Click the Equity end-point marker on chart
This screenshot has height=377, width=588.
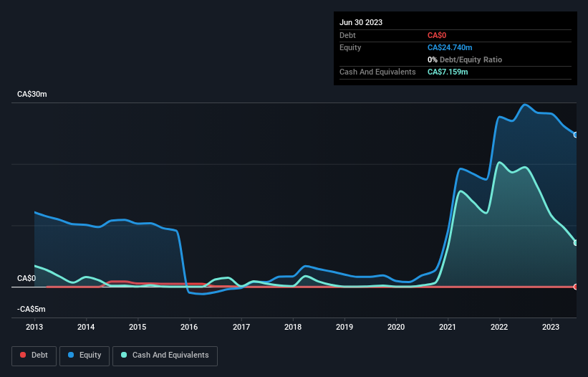tap(576, 135)
